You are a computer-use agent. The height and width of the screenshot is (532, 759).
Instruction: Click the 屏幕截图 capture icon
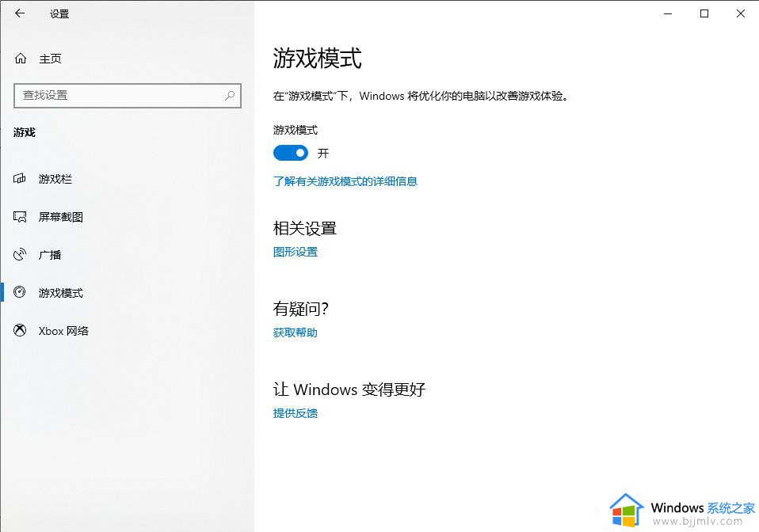(20, 217)
